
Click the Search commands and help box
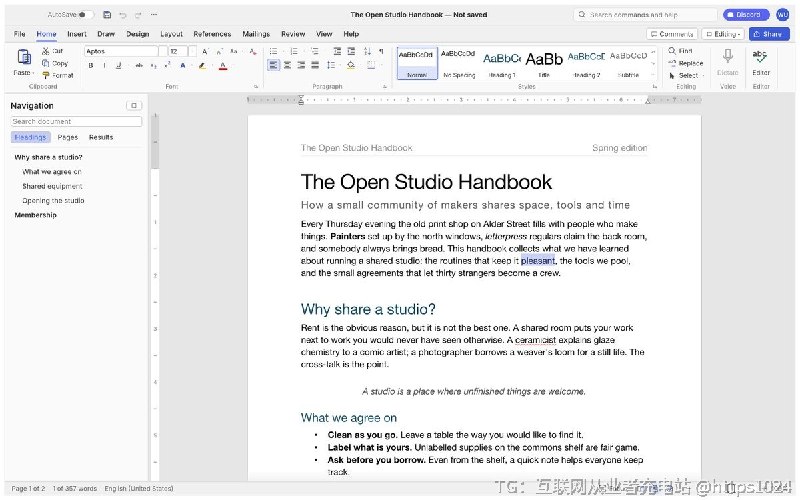click(x=646, y=15)
